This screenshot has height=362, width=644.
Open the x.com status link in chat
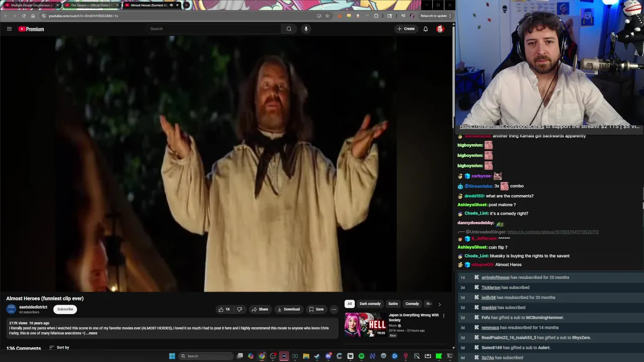pos(553,232)
